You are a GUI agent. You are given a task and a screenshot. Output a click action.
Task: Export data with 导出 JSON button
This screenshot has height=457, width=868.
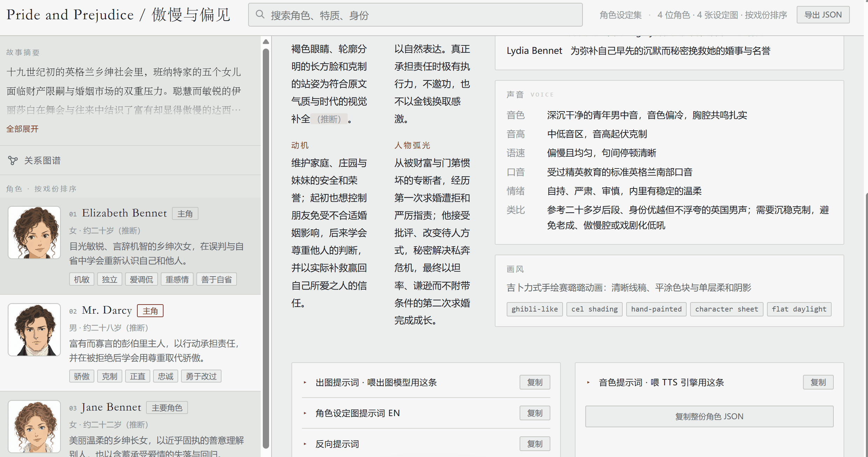[823, 15]
